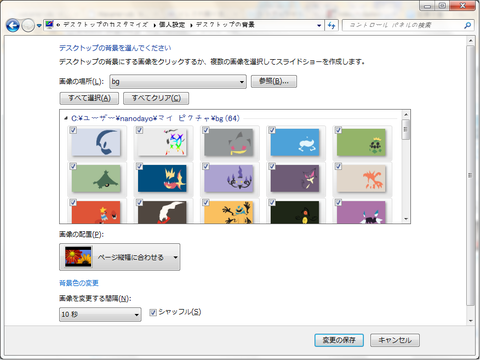Click the thumbnail list scroll up arrow
Viewport: 480px width, 360px height.
tap(406, 114)
